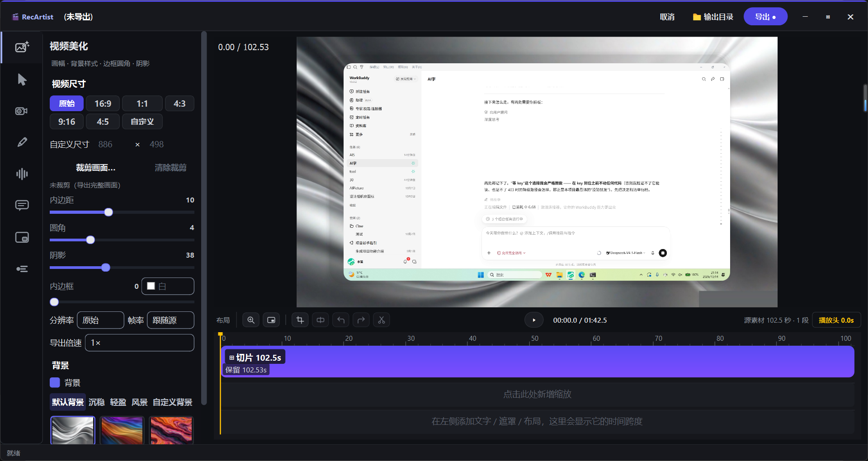Open the crop frame dialog button
Image resolution: width=868 pixels, height=461 pixels.
click(x=96, y=168)
